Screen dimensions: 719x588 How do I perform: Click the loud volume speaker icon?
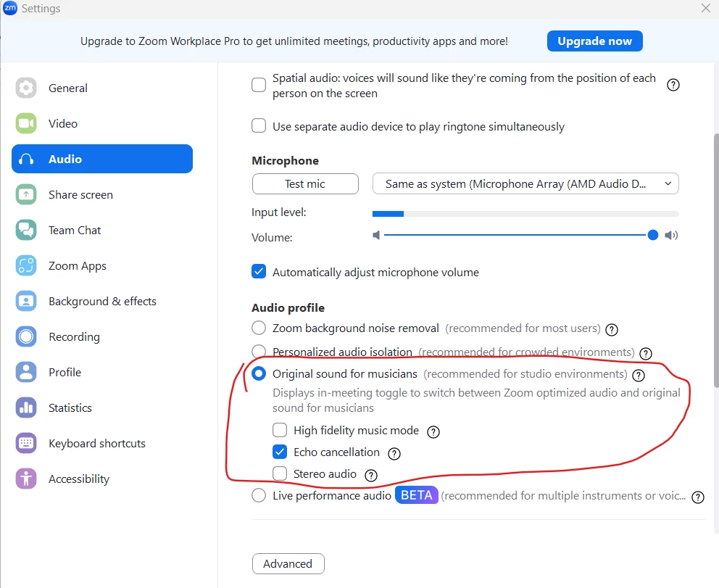tap(671, 236)
